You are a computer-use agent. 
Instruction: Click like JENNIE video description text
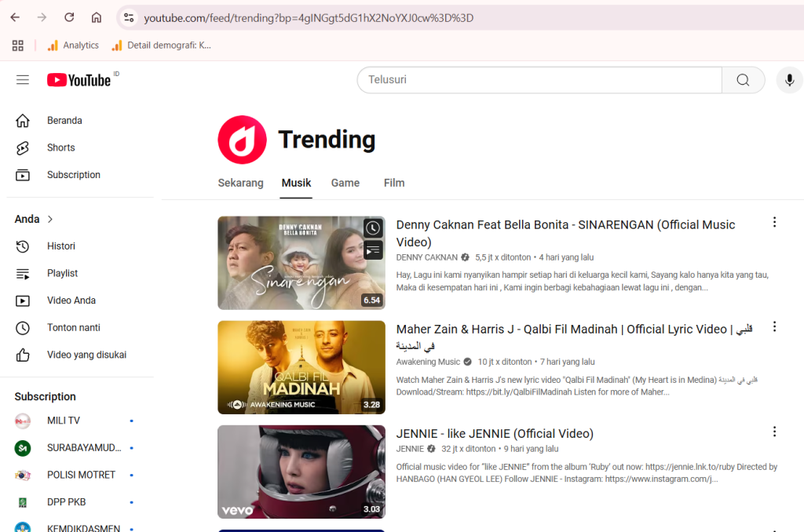coord(587,473)
